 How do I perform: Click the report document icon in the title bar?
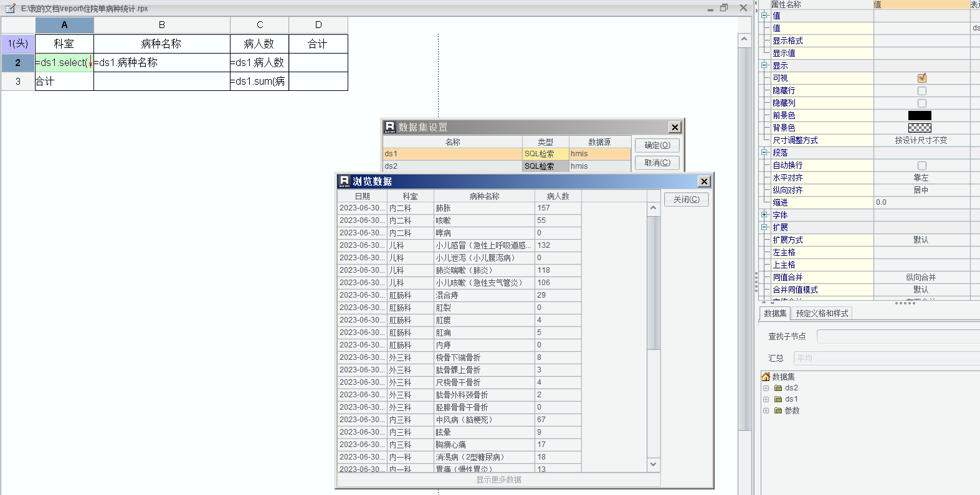tap(10, 8)
